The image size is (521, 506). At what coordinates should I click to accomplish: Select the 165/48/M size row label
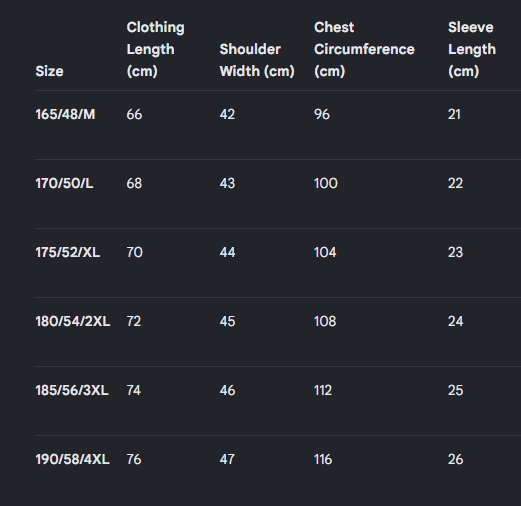point(65,114)
